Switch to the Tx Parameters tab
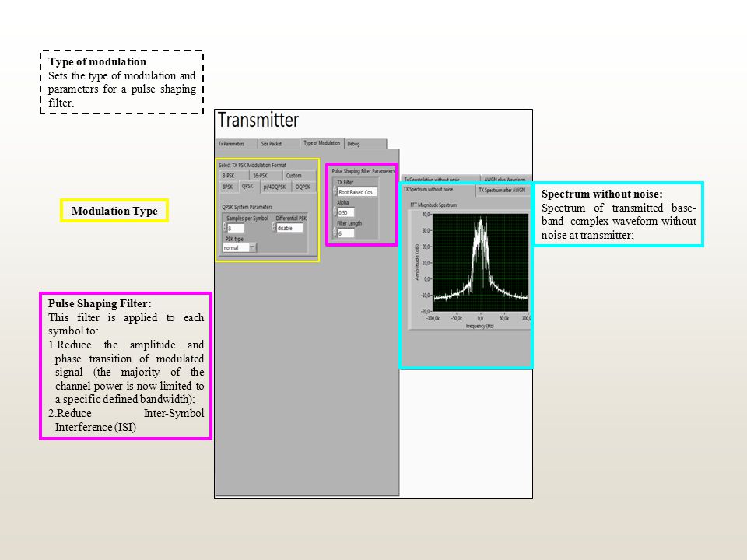This screenshot has width=747, height=560. point(237,144)
